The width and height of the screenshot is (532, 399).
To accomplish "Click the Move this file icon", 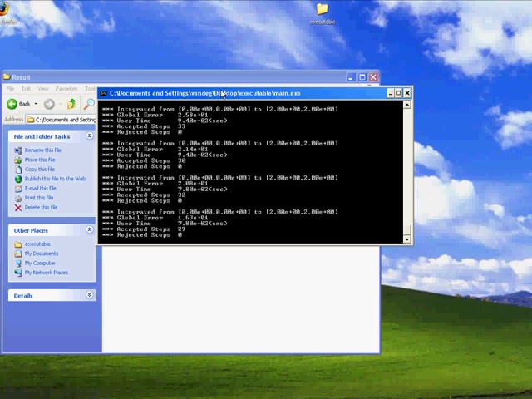I will click(x=18, y=160).
